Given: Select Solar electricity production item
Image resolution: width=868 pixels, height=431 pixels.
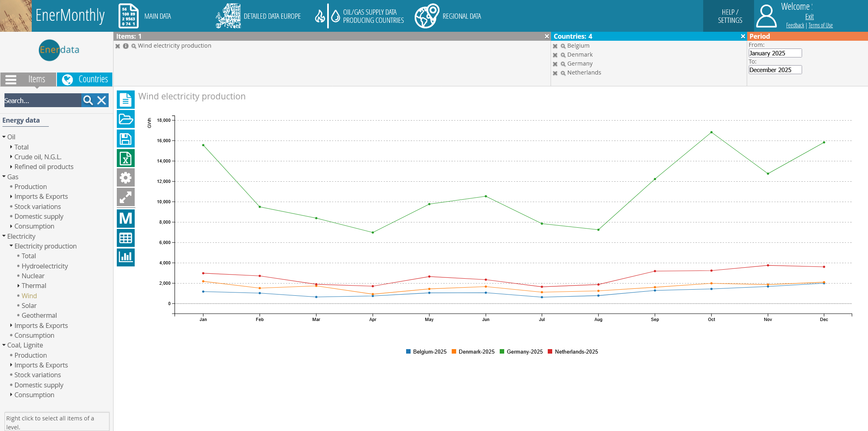Looking at the screenshot, I should point(29,306).
